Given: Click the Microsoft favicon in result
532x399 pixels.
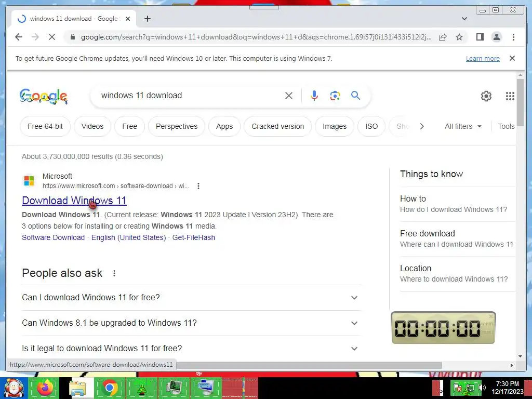Looking at the screenshot, I should [x=29, y=181].
